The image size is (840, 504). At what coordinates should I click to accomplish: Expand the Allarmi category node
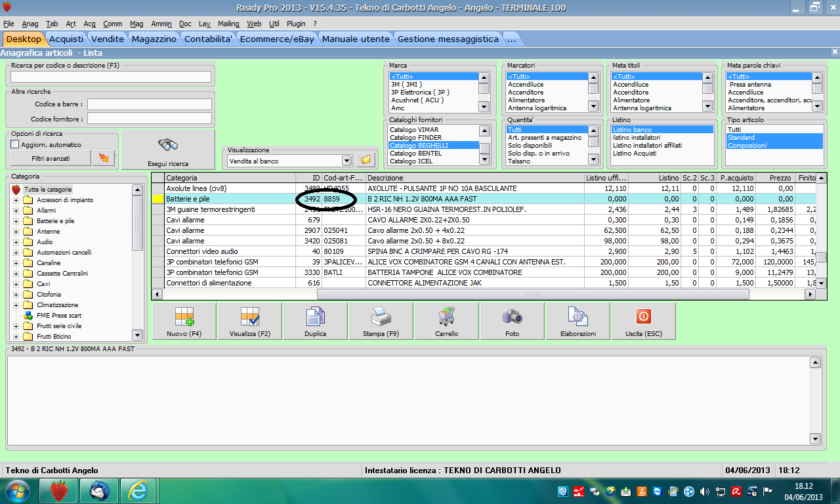click(16, 211)
